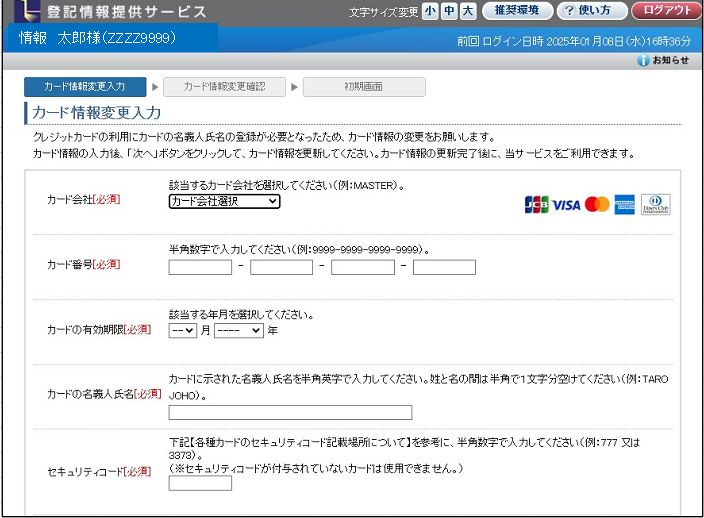The width and height of the screenshot is (704, 518).
Task: Click the カード情報変更入力 page heading
Action: 97,113
